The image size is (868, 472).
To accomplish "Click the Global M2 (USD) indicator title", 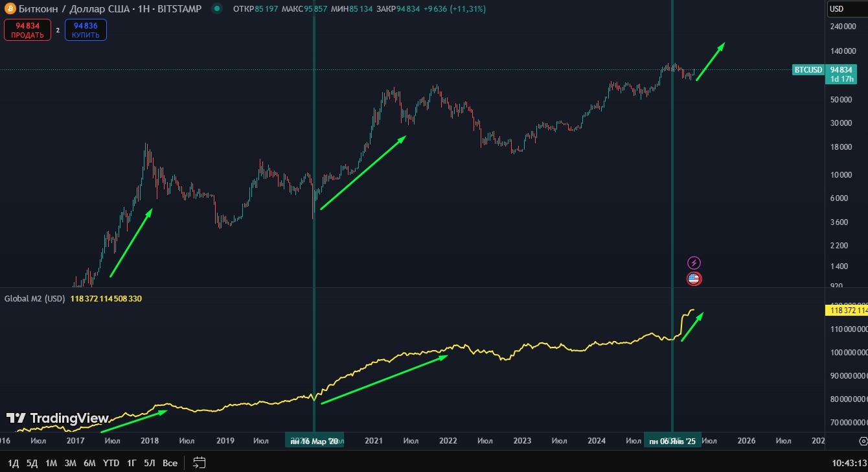I will tap(35, 299).
